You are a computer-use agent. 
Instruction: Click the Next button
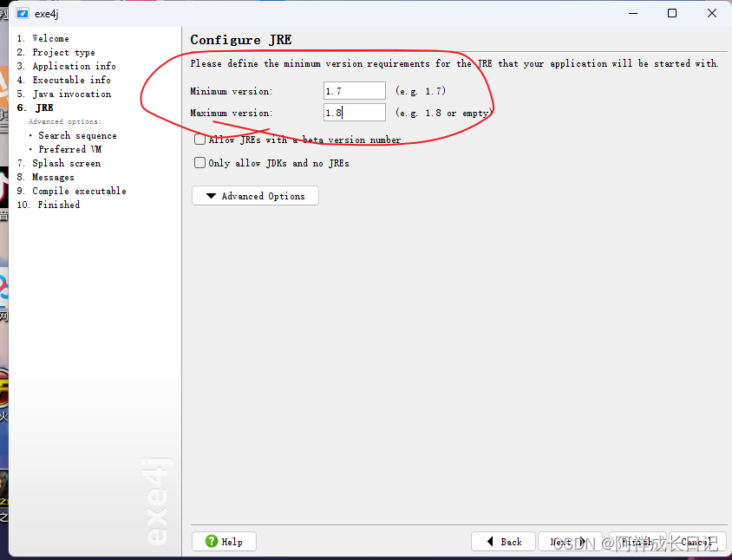point(570,541)
